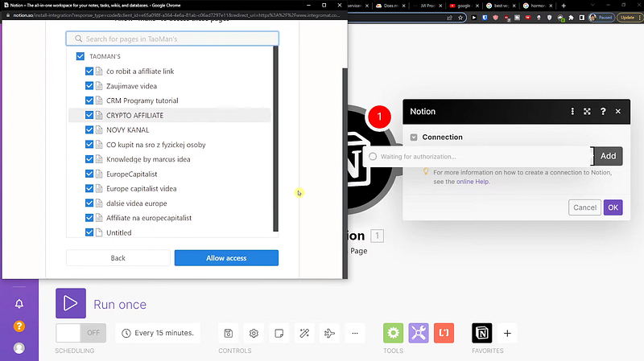
Task: Uncheck the 'dalsie videa europe' checkbox
Action: [x=89, y=203]
